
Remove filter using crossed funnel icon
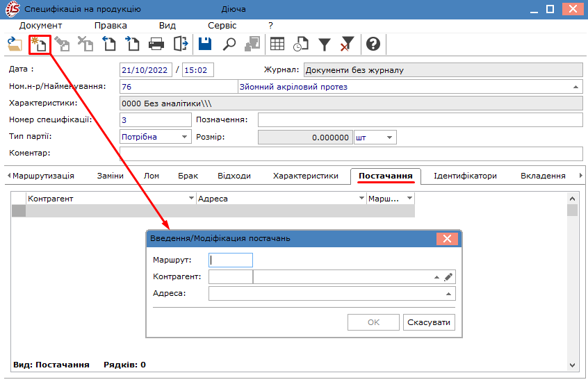[348, 44]
